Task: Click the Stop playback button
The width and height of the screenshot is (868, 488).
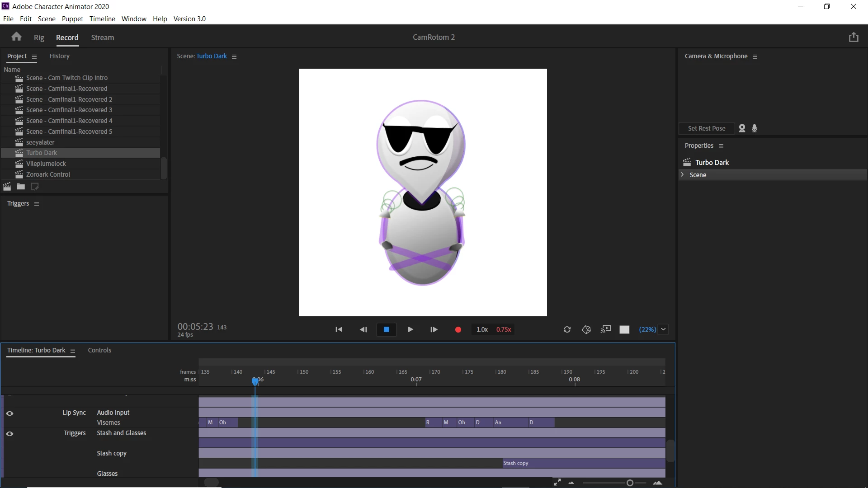Action: [387, 329]
